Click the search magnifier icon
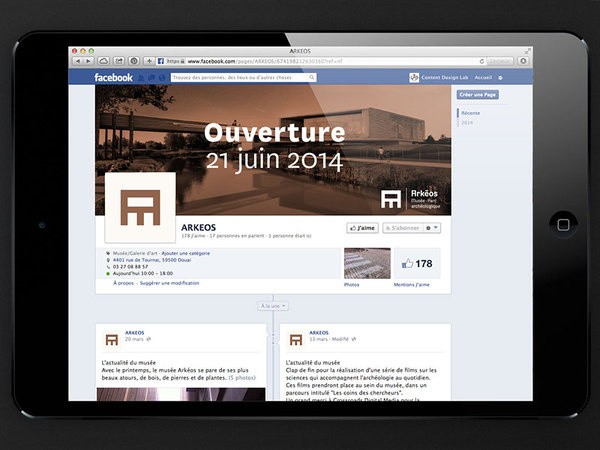 coord(312,78)
